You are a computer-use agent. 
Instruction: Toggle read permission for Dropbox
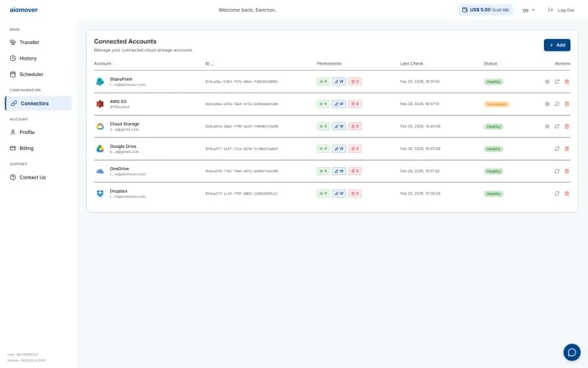[x=323, y=194]
